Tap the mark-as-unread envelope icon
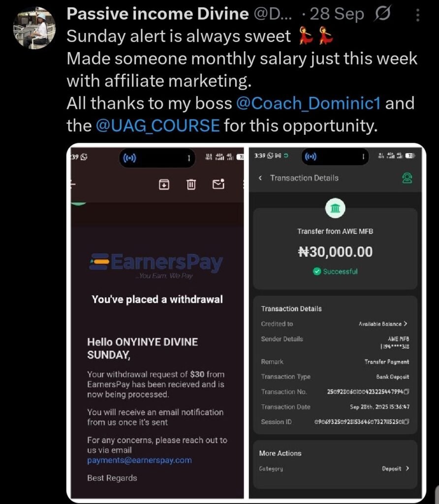The width and height of the screenshot is (439, 504). click(x=219, y=184)
